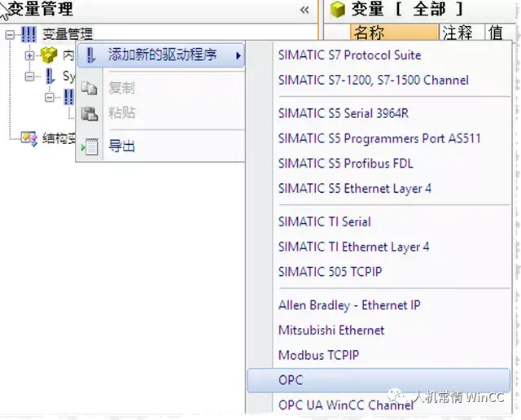Collapse the 变量管理 root tree node
The height and width of the screenshot is (420, 521).
(11, 34)
